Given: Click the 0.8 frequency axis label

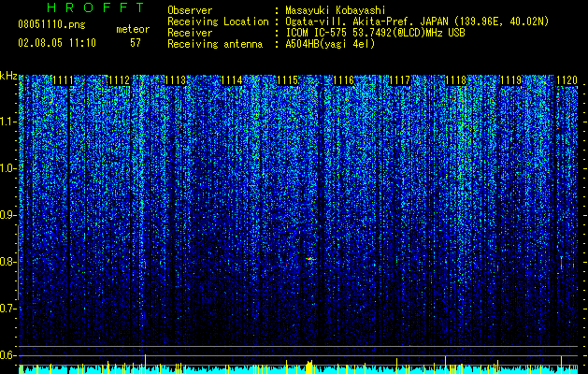Looking at the screenshot, I should click(x=7, y=262).
